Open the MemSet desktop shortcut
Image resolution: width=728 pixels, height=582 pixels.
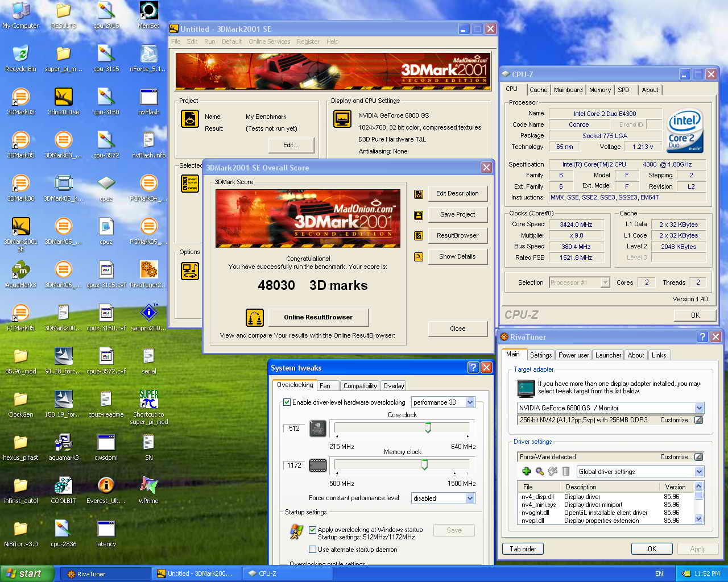pos(148,15)
